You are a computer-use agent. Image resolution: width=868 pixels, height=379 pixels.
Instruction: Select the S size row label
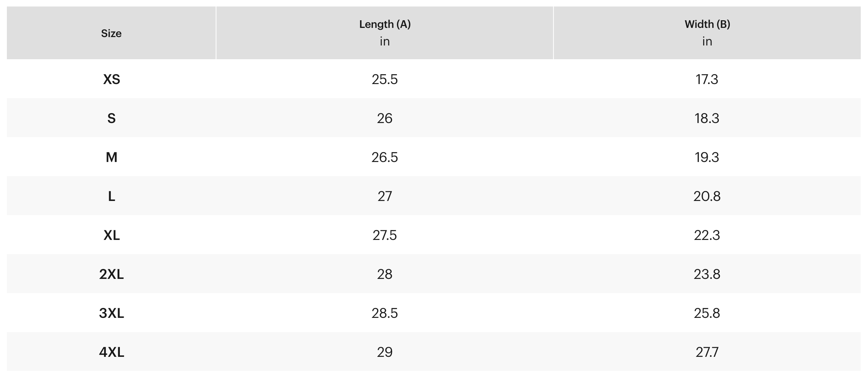click(111, 118)
